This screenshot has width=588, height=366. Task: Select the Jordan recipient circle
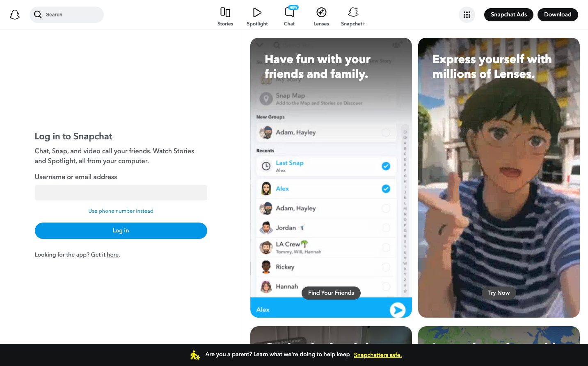[386, 228]
